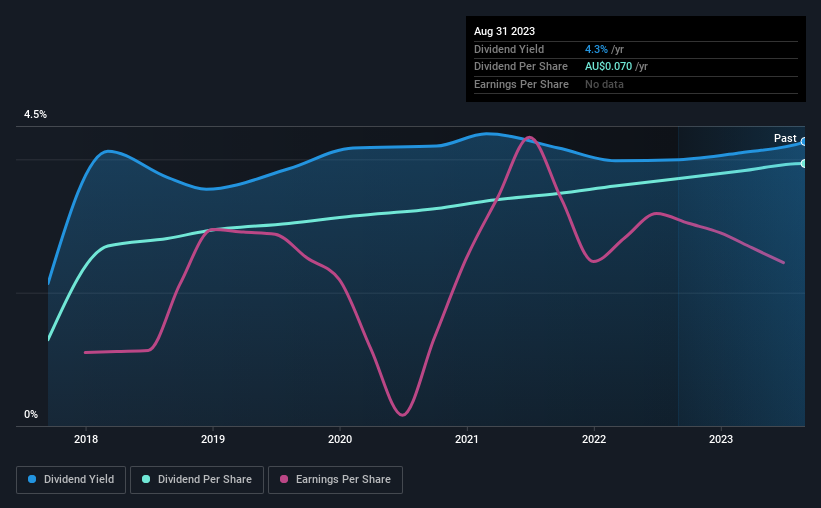Click the tooltip 'Earnings Per Share' row label
The image size is (821, 508).
pos(521,84)
